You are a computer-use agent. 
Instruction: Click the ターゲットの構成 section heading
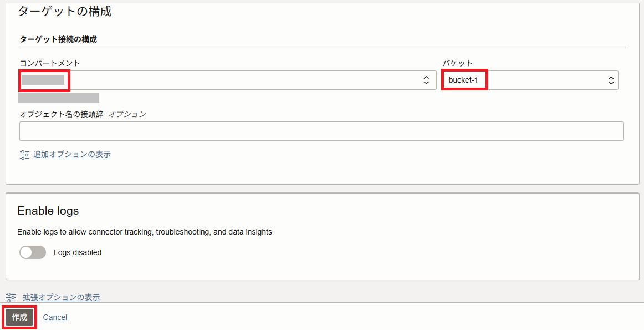click(x=65, y=11)
